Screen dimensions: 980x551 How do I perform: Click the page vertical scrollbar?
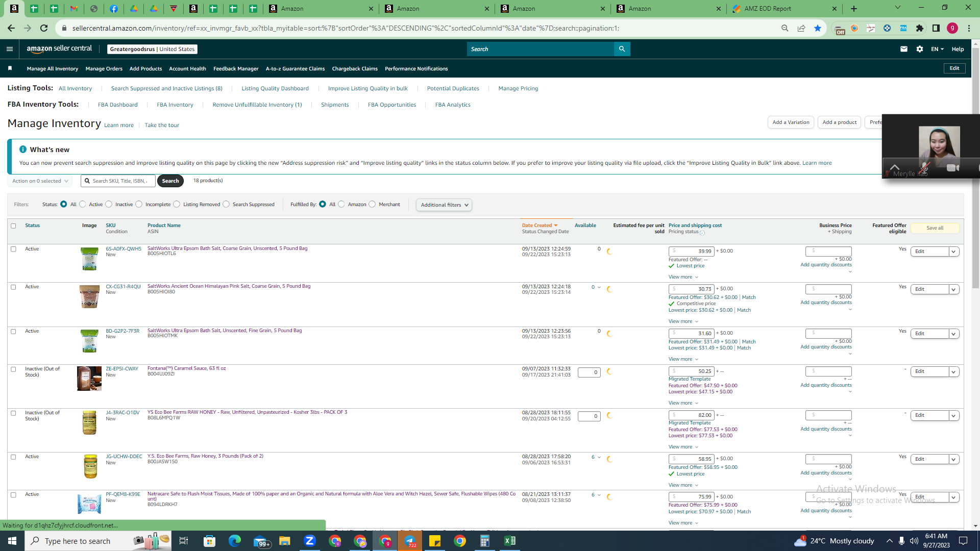975,168
